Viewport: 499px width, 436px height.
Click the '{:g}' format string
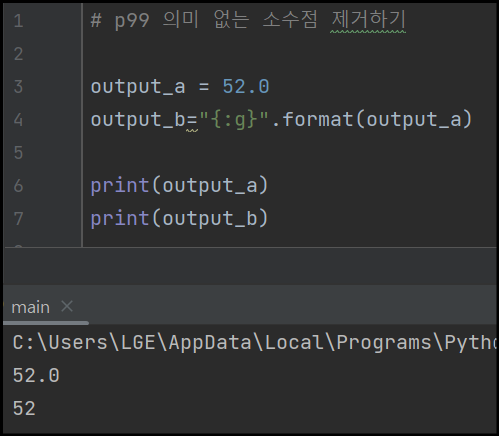pos(234,119)
